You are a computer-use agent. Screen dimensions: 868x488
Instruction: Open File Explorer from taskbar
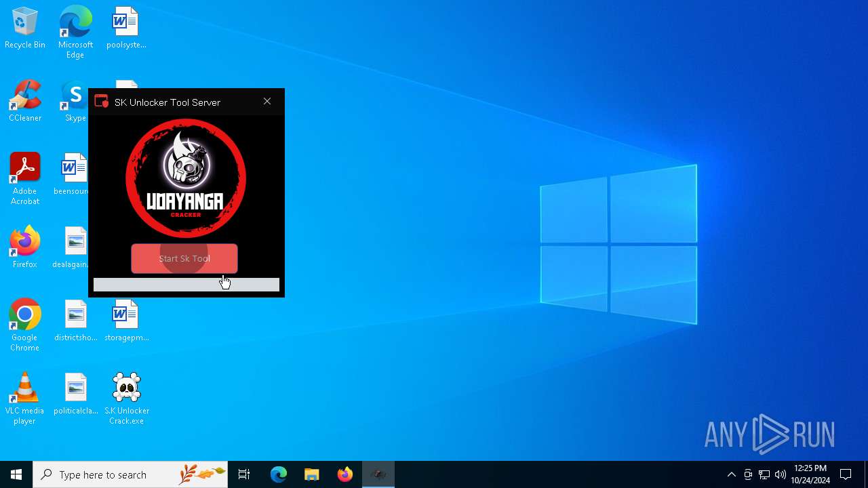[311, 474]
